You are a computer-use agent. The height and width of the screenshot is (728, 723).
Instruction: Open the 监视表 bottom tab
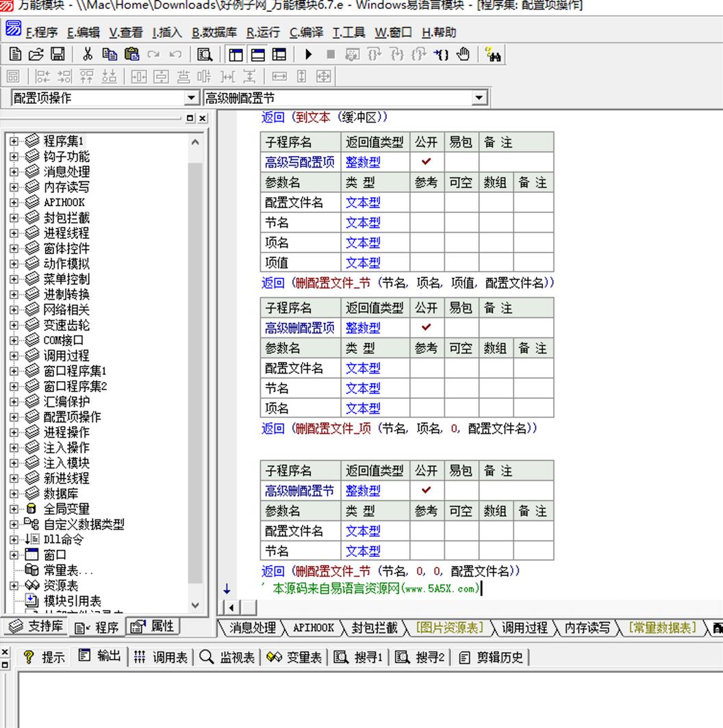coord(227,657)
